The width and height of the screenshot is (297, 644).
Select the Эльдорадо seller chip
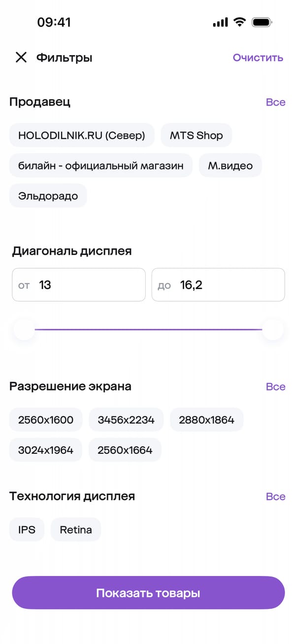tap(48, 196)
